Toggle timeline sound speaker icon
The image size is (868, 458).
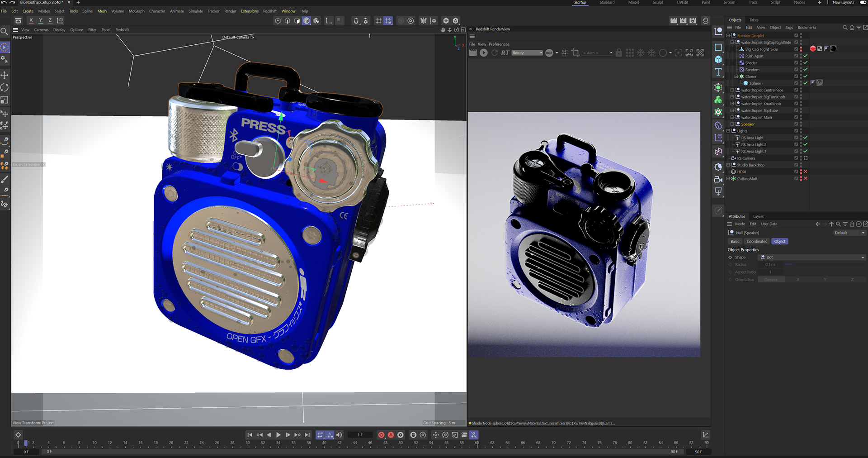click(340, 435)
